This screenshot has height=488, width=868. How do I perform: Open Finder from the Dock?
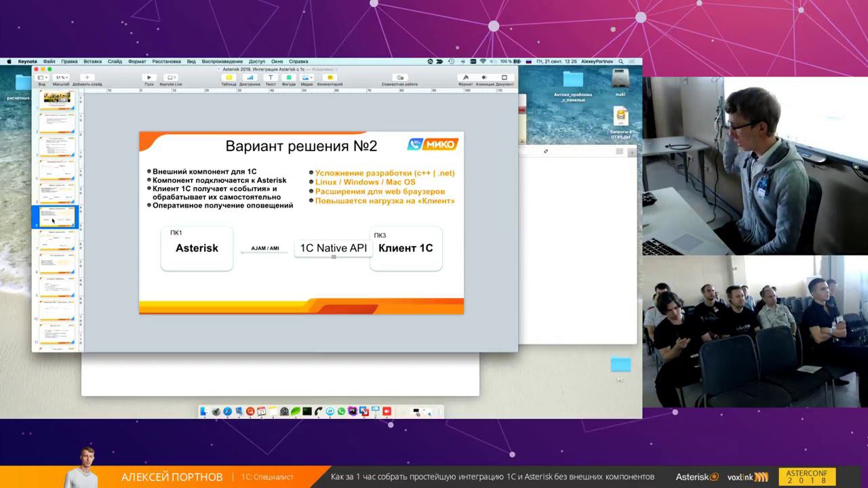tap(204, 411)
